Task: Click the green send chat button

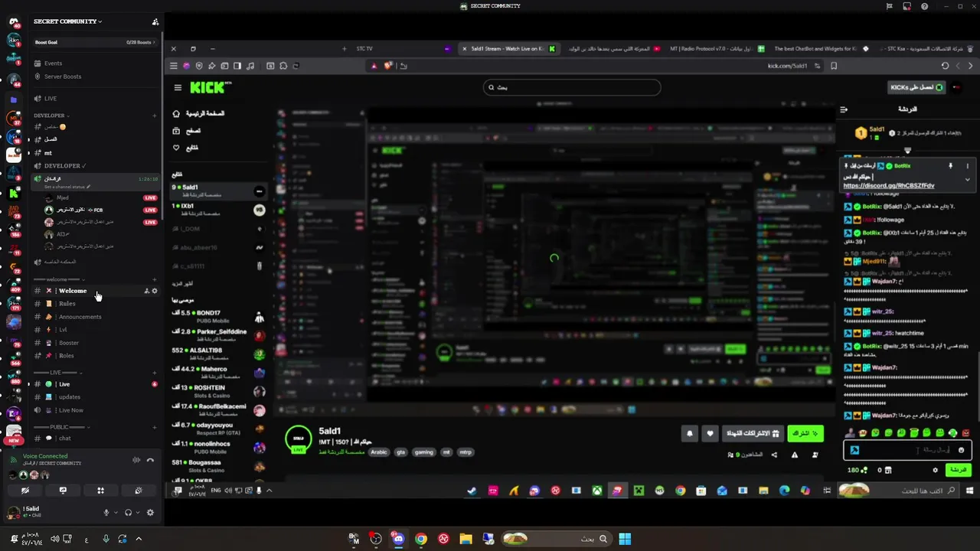Action: coord(958,470)
